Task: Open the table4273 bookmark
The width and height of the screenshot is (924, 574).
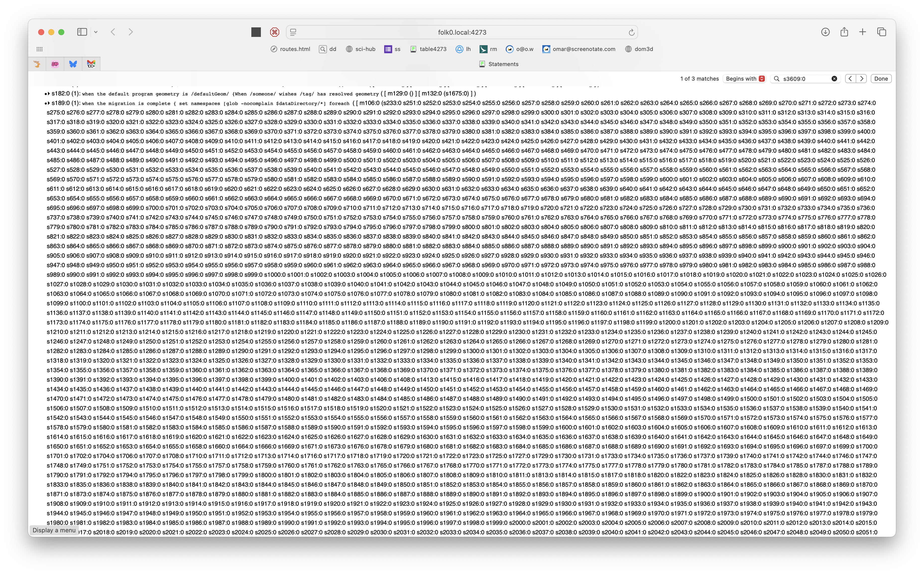Action: click(428, 49)
